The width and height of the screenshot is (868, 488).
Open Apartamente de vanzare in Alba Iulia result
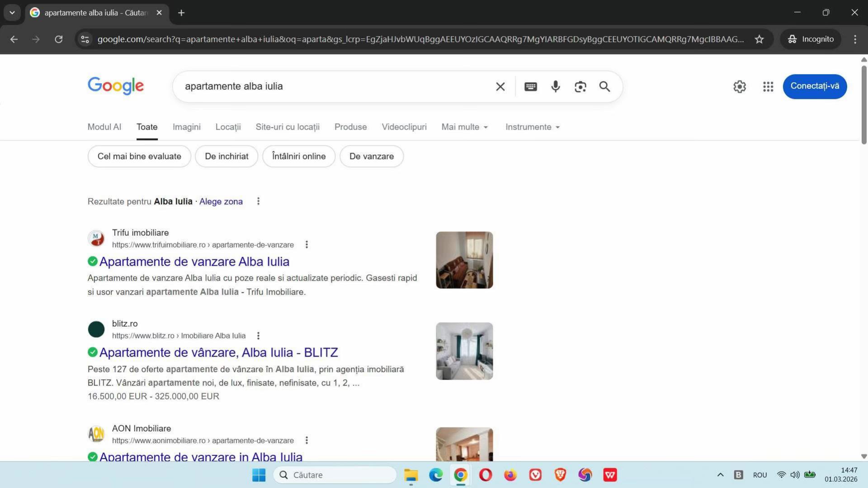coord(201,456)
